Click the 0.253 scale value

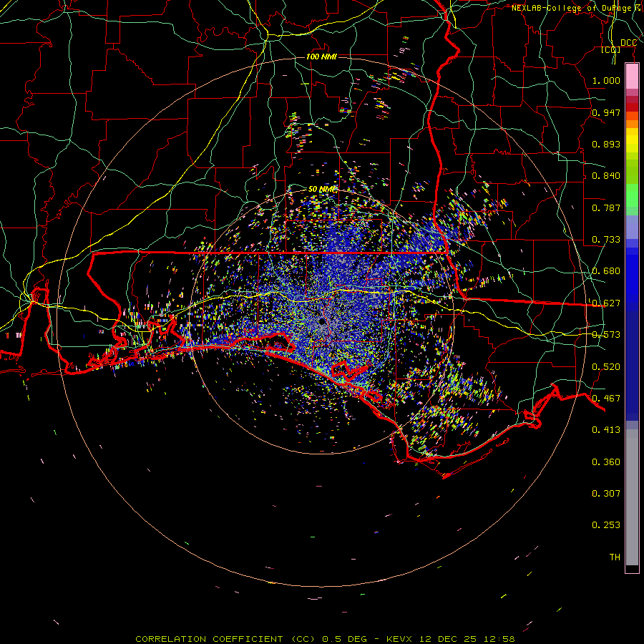[606, 525]
